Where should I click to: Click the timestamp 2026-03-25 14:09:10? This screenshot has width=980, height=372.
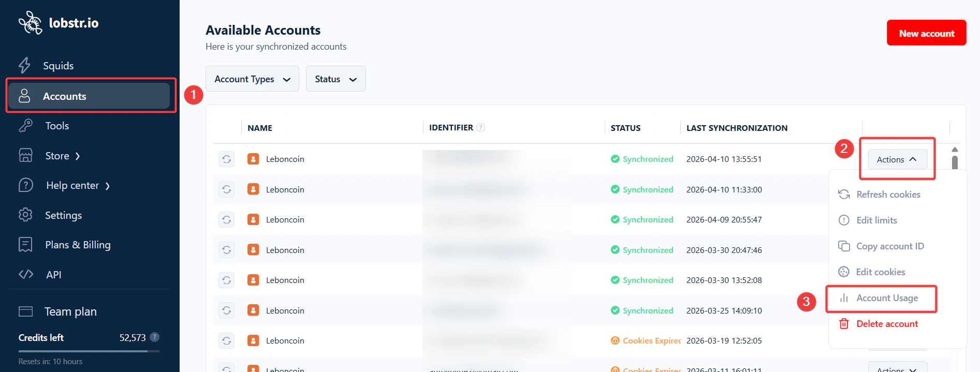[x=724, y=310]
